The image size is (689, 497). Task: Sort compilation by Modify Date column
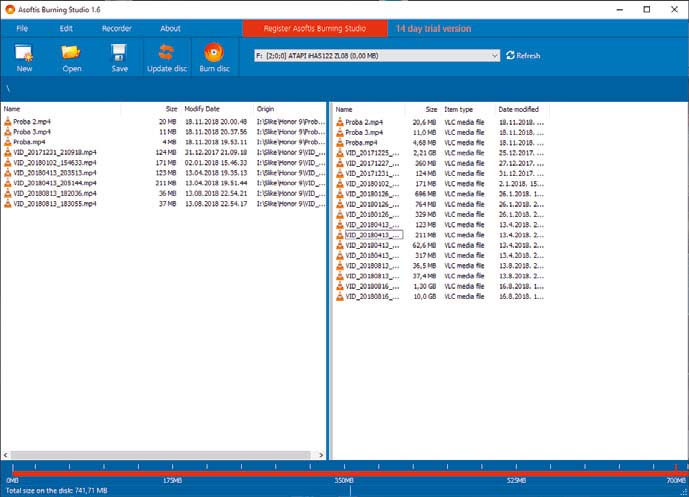(202, 109)
